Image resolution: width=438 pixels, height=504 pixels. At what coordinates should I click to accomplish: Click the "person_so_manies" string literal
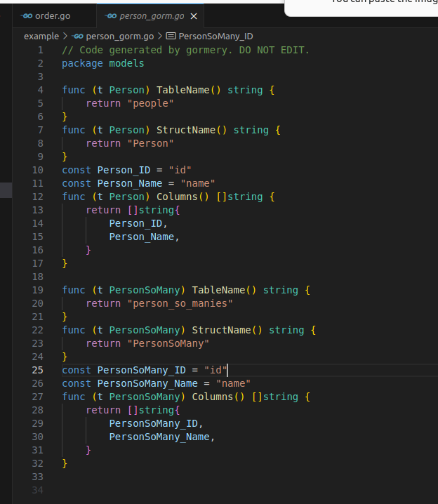coord(180,303)
